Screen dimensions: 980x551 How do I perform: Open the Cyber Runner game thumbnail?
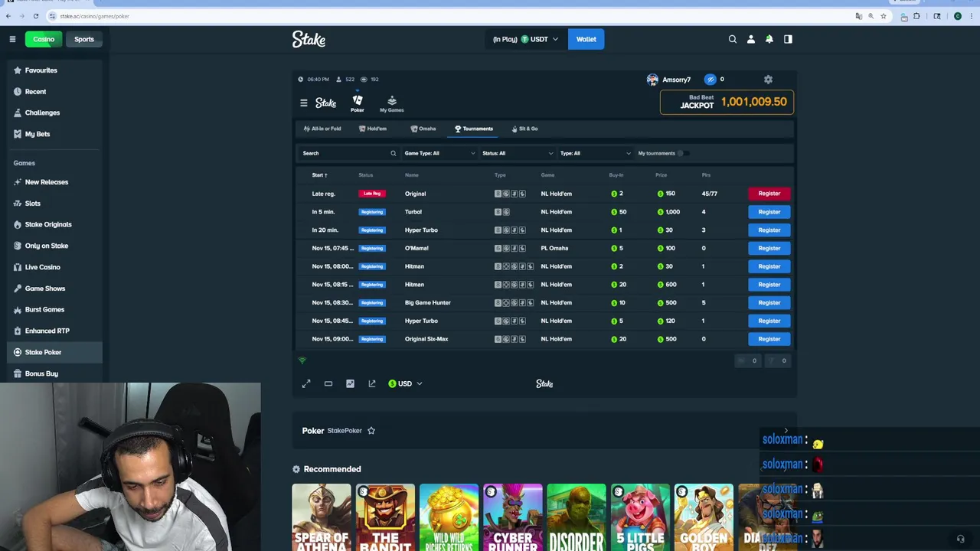coord(513,517)
